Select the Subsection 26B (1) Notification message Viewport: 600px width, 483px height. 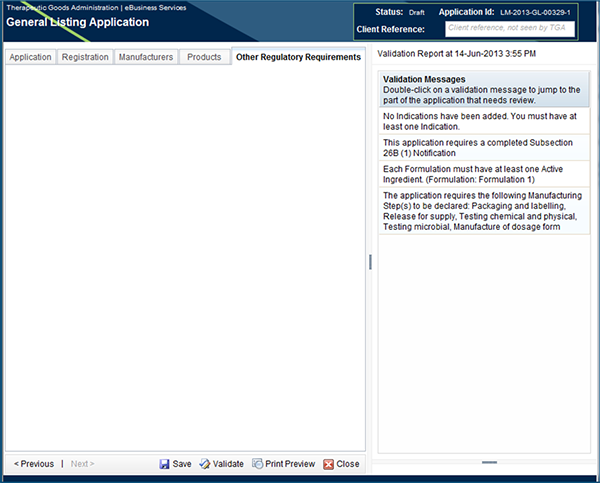485,148
